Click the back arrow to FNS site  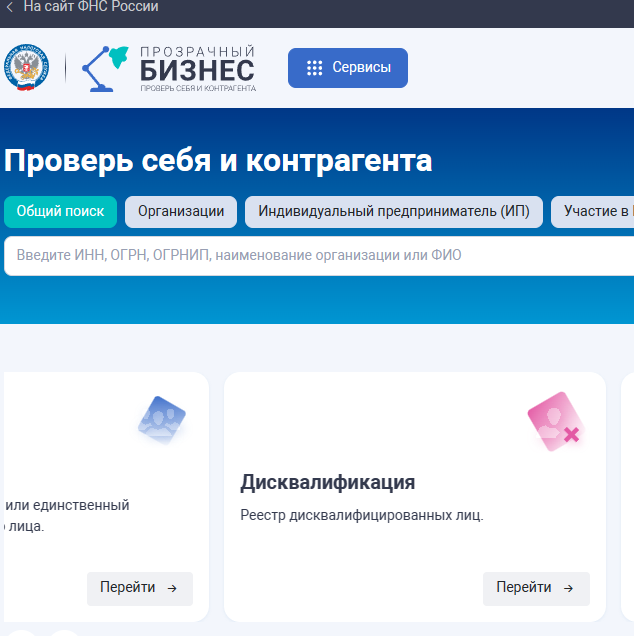[x=10, y=7]
